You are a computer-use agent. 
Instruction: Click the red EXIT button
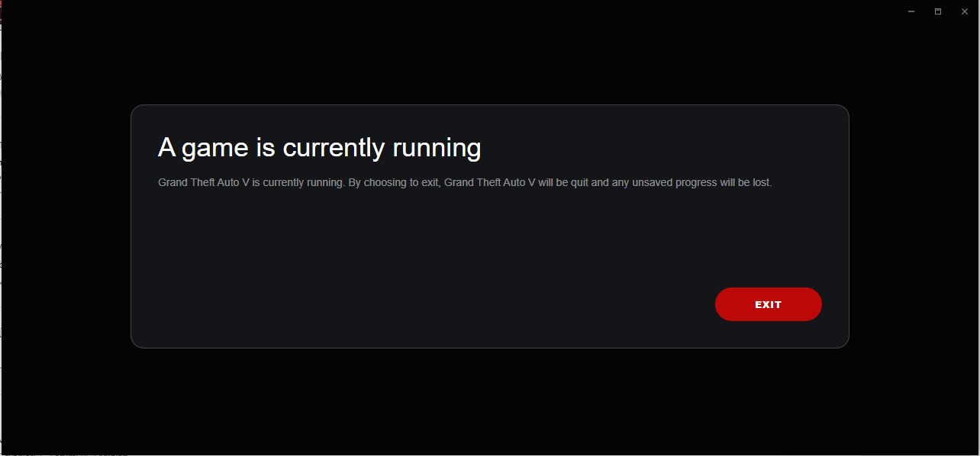[x=768, y=304]
